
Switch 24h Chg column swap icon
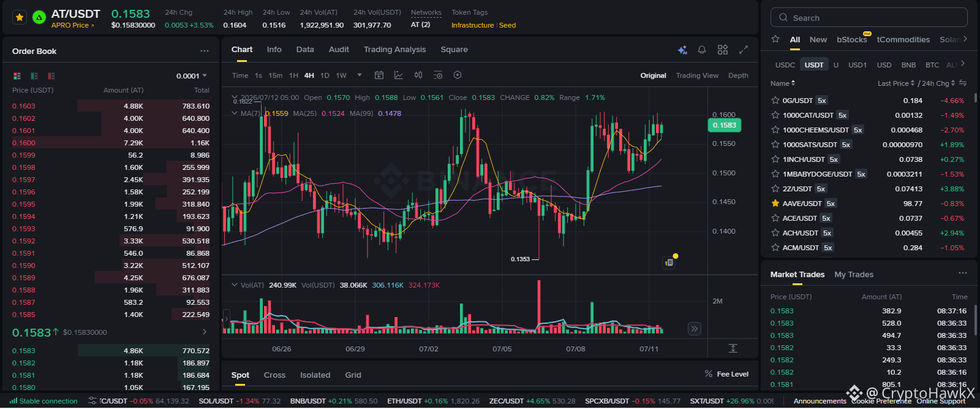pos(963,83)
